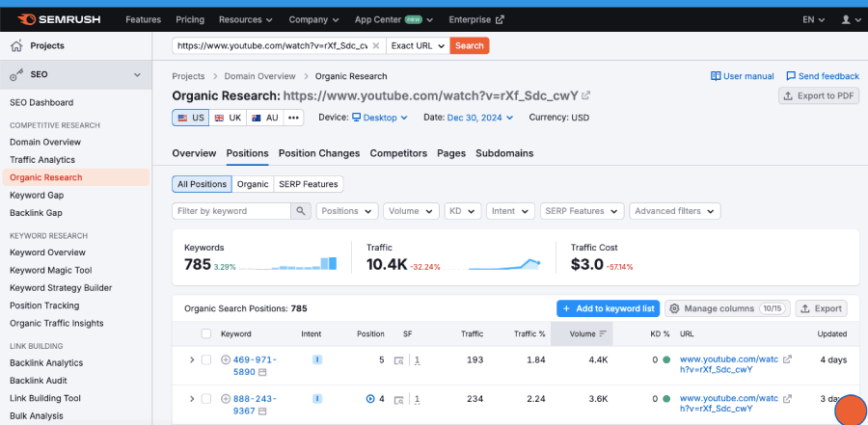This screenshot has height=425, width=868.
Task: Expand the 469-971-5890 keyword row
Action: (x=192, y=359)
